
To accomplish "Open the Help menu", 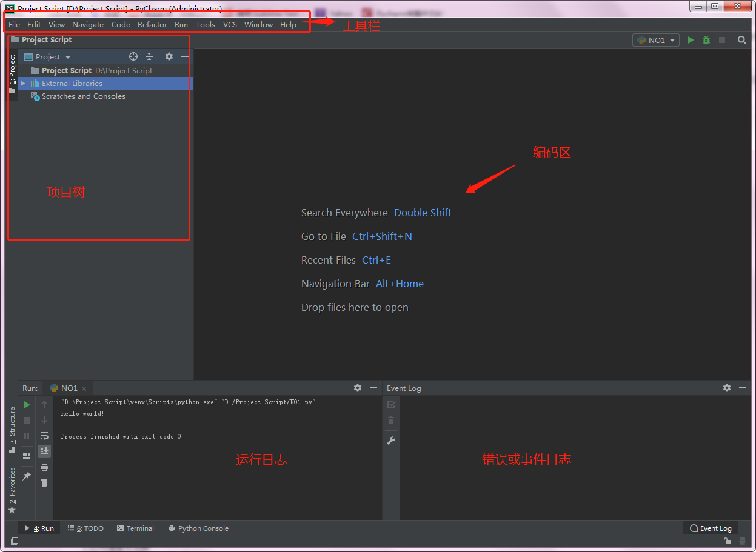I will [x=288, y=24].
